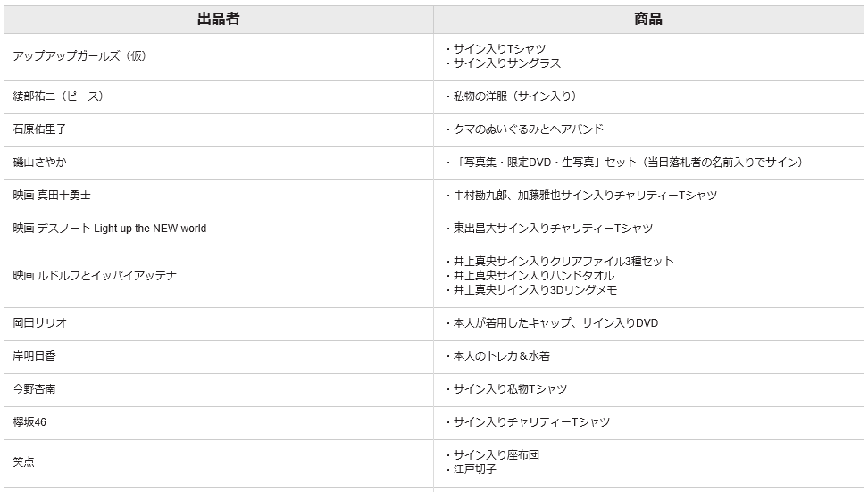Viewport: 868px width, 492px height.
Task: Click the 出品者 column header
Action: pyautogui.click(x=218, y=19)
